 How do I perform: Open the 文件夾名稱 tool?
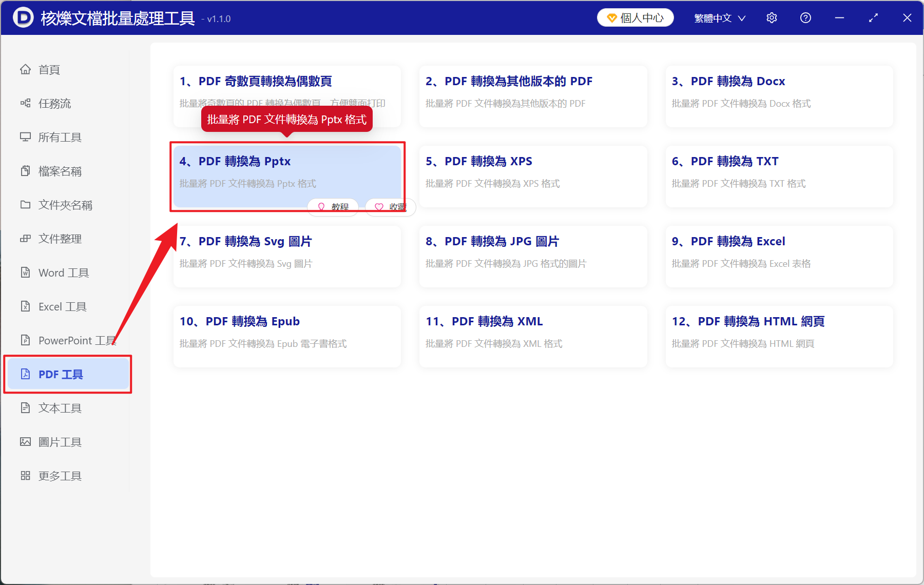65,205
